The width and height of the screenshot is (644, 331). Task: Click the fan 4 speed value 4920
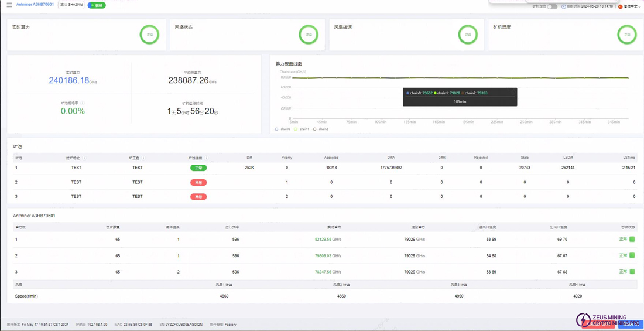click(x=577, y=296)
